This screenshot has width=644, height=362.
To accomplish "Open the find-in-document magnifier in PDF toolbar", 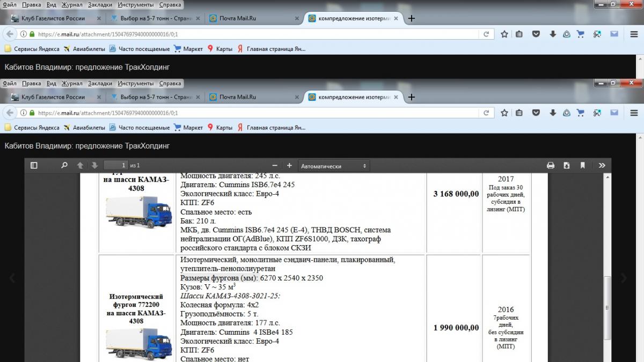I will coord(64,166).
